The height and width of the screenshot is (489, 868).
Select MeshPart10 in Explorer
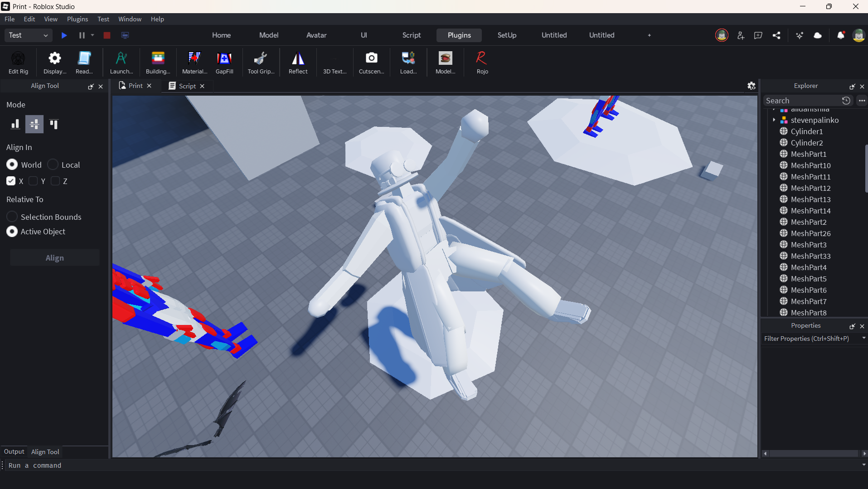[x=811, y=165]
